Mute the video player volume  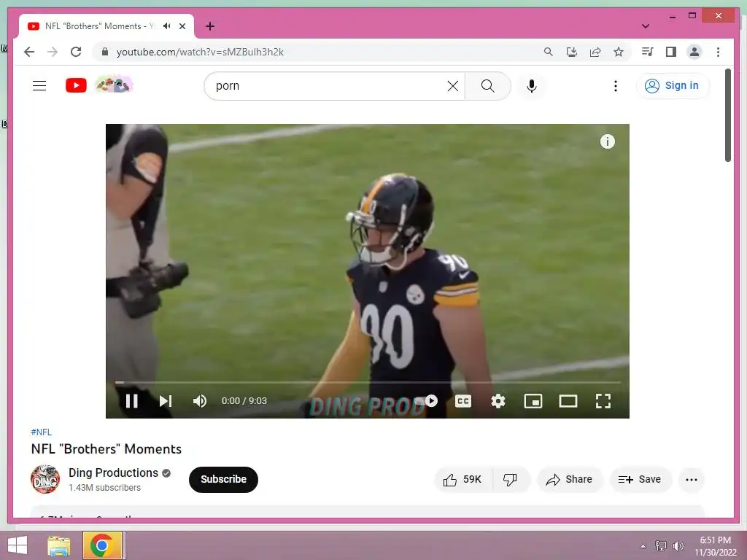click(x=200, y=401)
